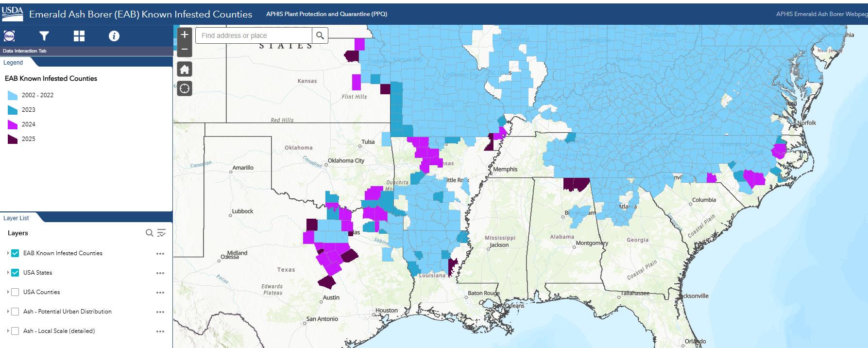Click the APHIS Plant Protection and Quarantine text

tap(326, 14)
